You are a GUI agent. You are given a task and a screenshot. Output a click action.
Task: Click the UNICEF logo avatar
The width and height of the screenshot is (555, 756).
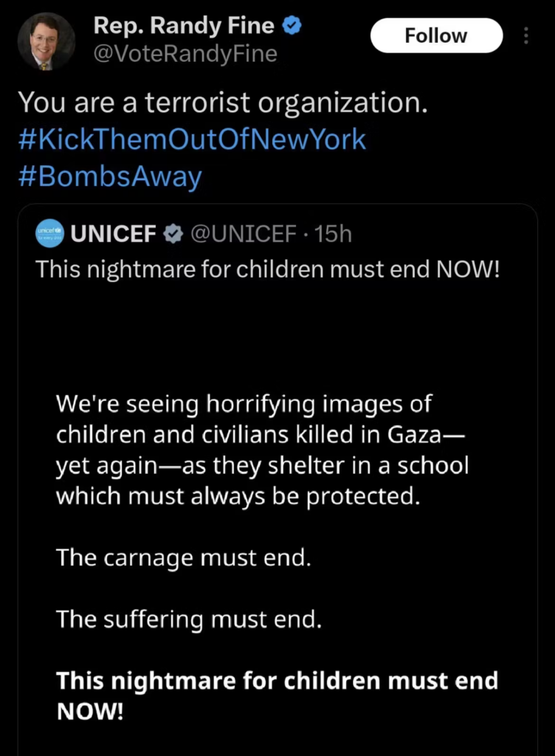tap(50, 235)
